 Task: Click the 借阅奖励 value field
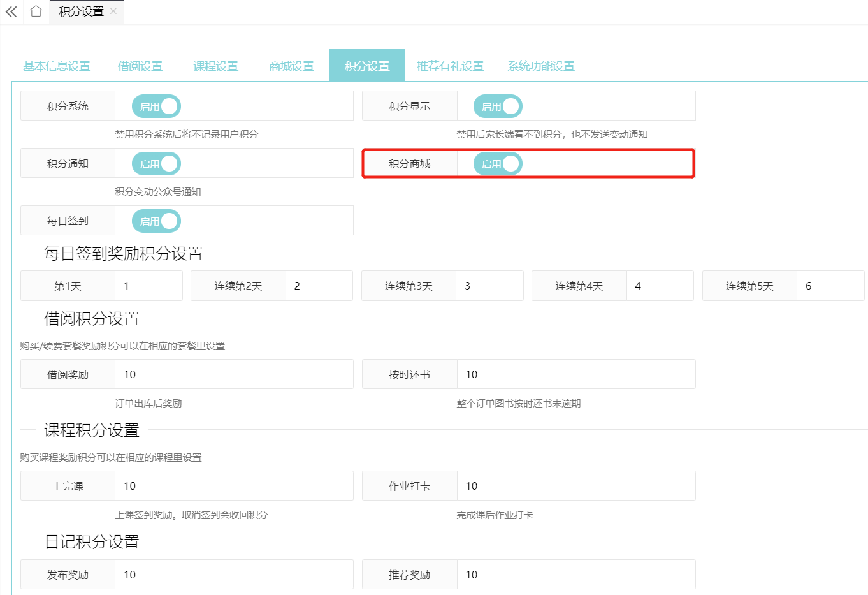[234, 374]
